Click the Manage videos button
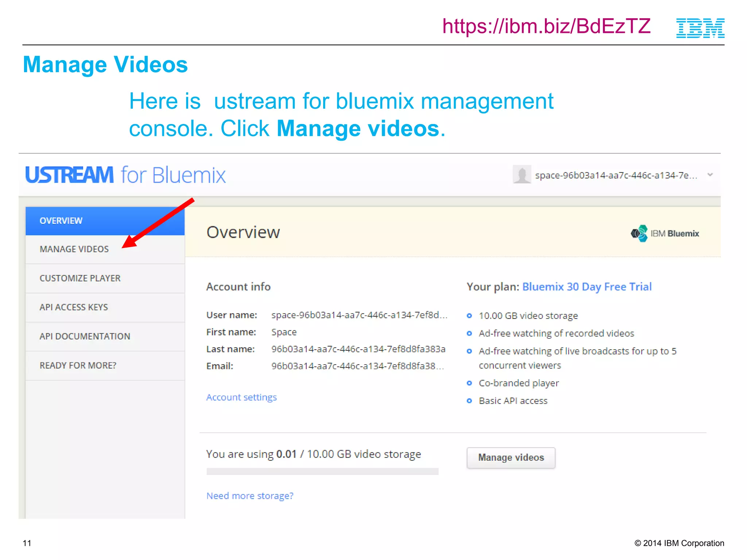Screen dimensions: 747x560 click(511, 458)
